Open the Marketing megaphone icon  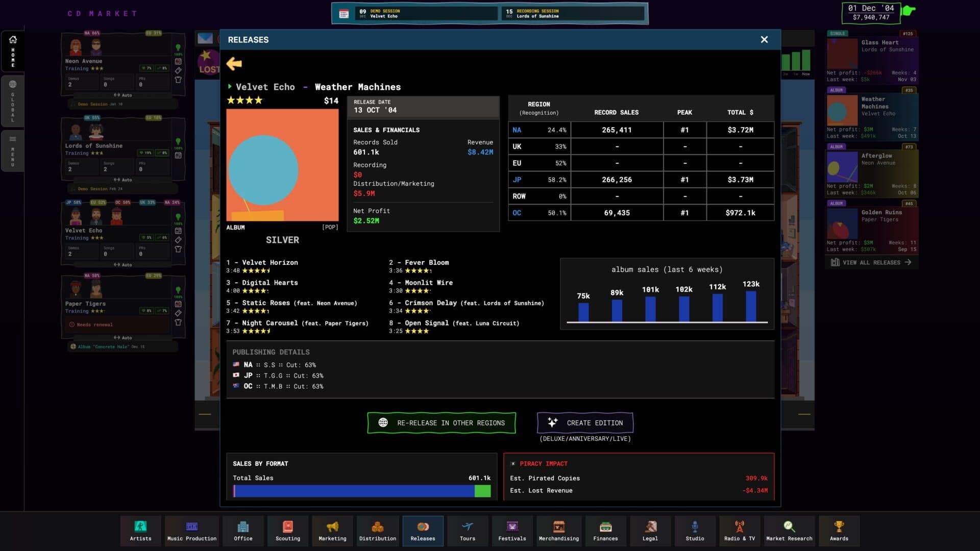332,531
